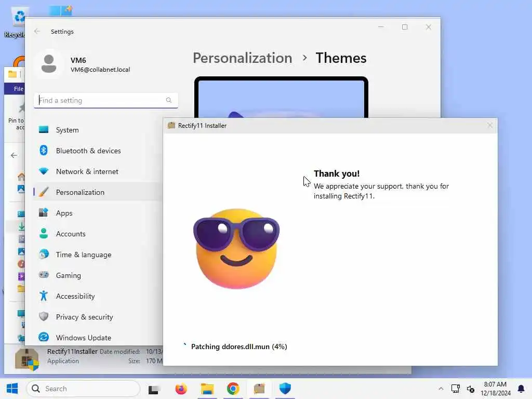The height and width of the screenshot is (399, 532).
Task: Click the Personalization breadcrumb link
Action: pyautogui.click(x=243, y=58)
